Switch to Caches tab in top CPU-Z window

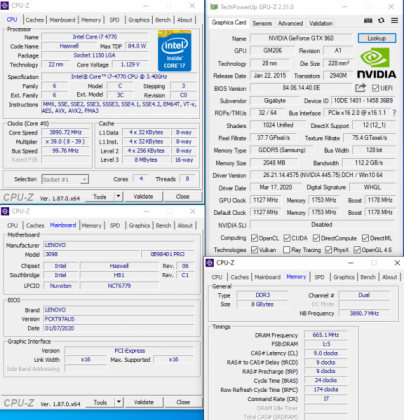pos(35,20)
